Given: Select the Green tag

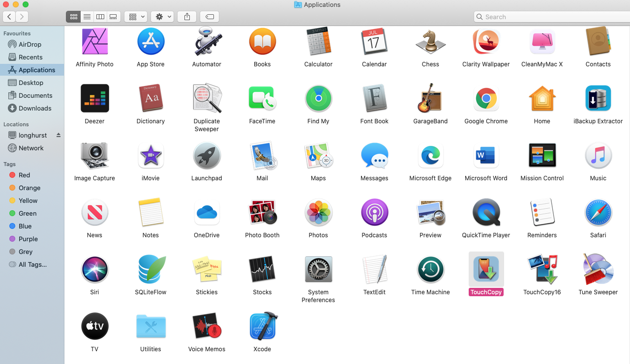Looking at the screenshot, I should tap(32, 213).
